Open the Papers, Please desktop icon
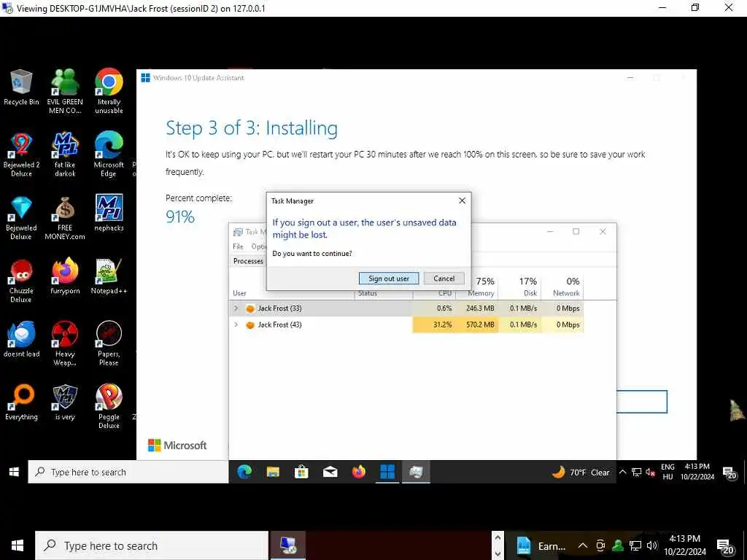Image resolution: width=747 pixels, height=560 pixels. pos(109,343)
